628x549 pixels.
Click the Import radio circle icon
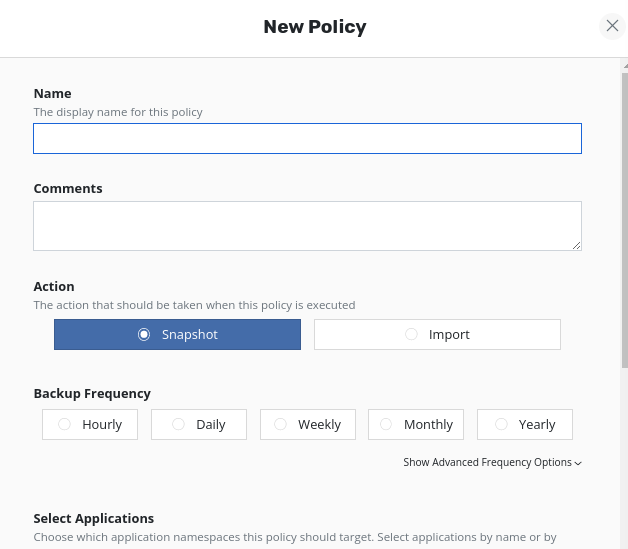(411, 335)
